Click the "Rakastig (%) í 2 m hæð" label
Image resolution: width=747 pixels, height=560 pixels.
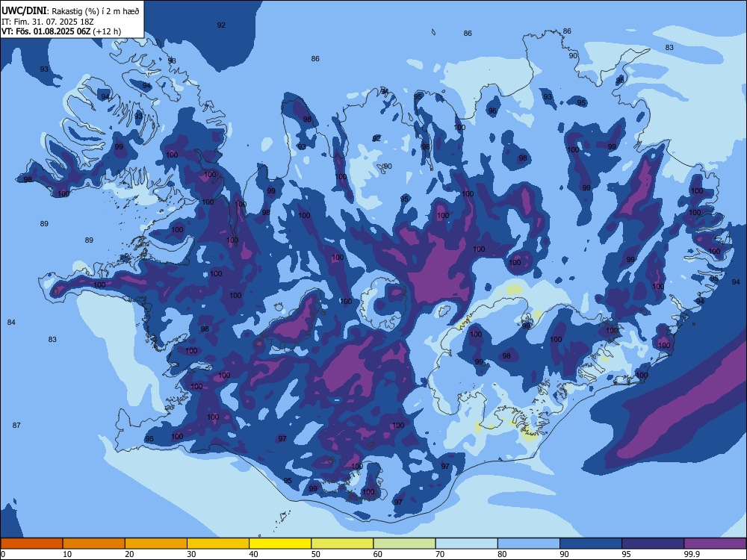point(96,11)
